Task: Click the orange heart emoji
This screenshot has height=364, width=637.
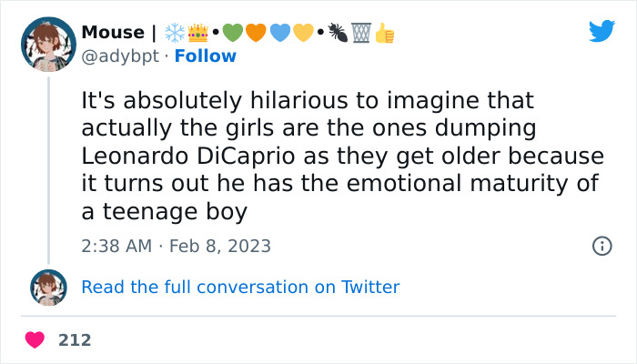Action: pos(257,33)
